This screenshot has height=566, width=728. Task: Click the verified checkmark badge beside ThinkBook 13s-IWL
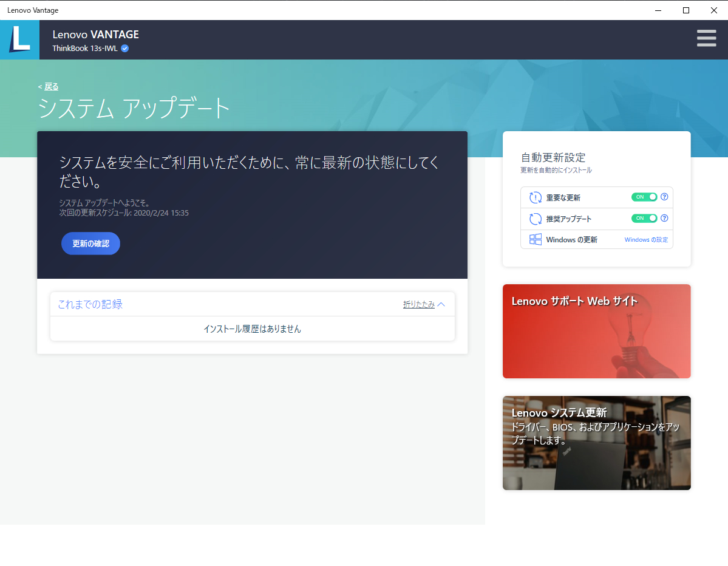click(125, 49)
